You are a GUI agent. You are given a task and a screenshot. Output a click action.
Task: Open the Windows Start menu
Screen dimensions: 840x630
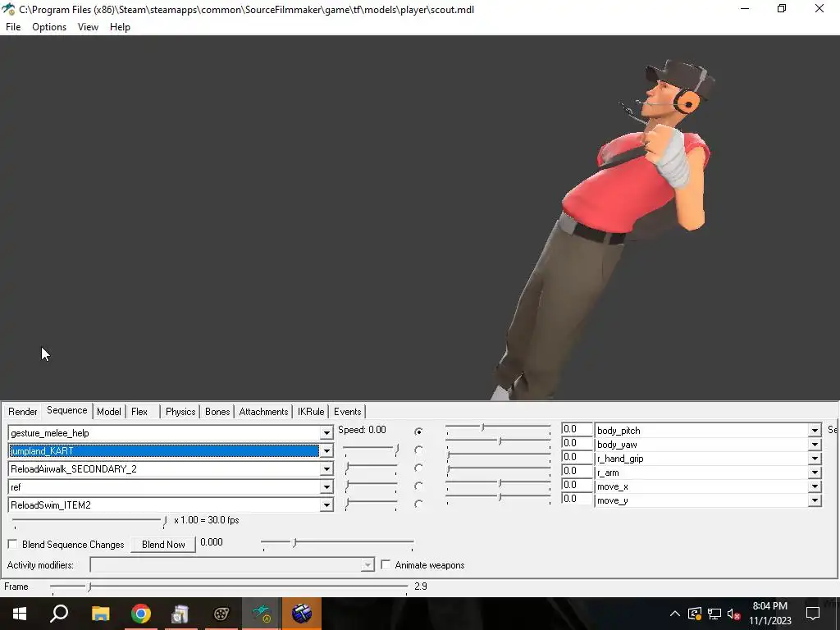pyautogui.click(x=20, y=614)
